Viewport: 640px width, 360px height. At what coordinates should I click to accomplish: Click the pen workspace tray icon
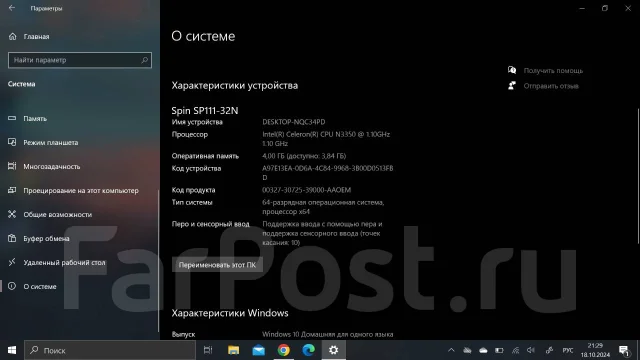coord(549,350)
